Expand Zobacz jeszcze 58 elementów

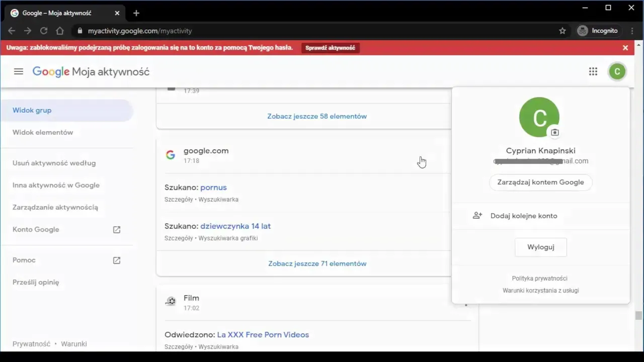(x=317, y=116)
